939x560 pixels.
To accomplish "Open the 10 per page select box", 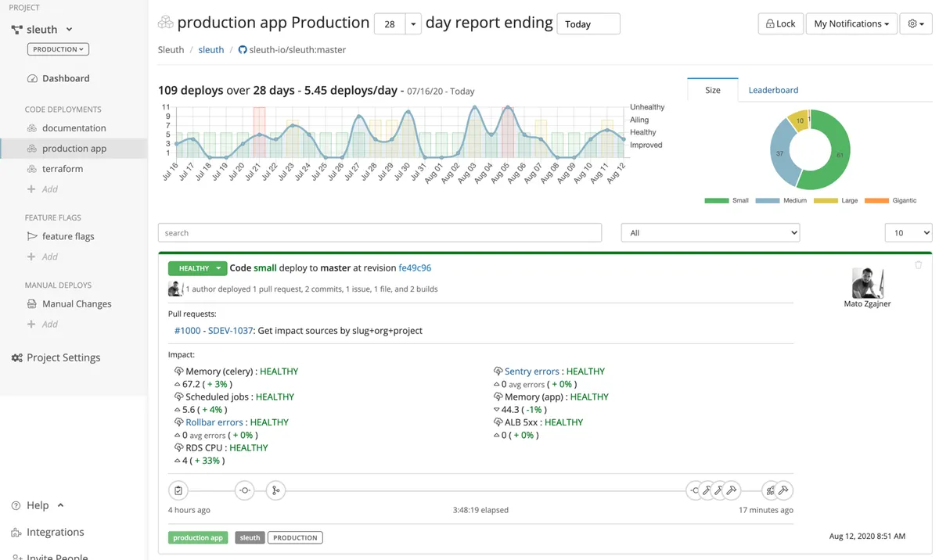I will click(x=908, y=232).
